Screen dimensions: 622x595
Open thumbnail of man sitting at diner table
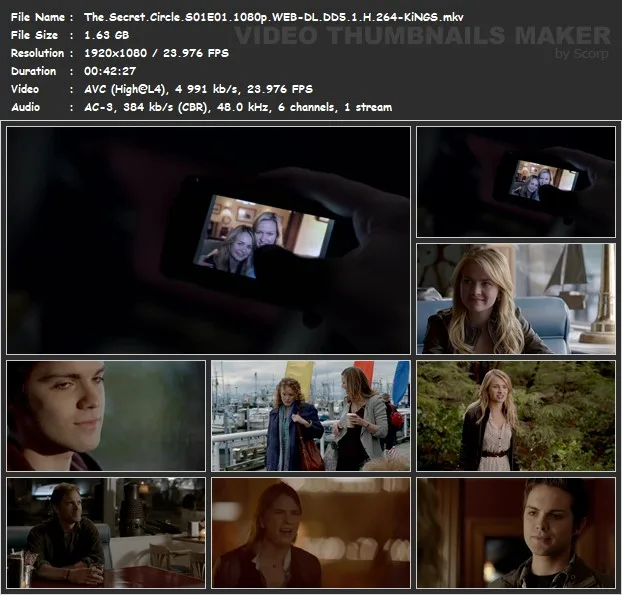click(x=106, y=533)
